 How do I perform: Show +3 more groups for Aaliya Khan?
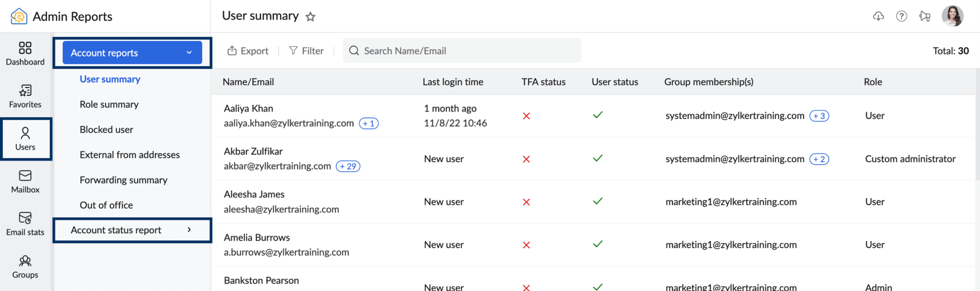click(819, 116)
